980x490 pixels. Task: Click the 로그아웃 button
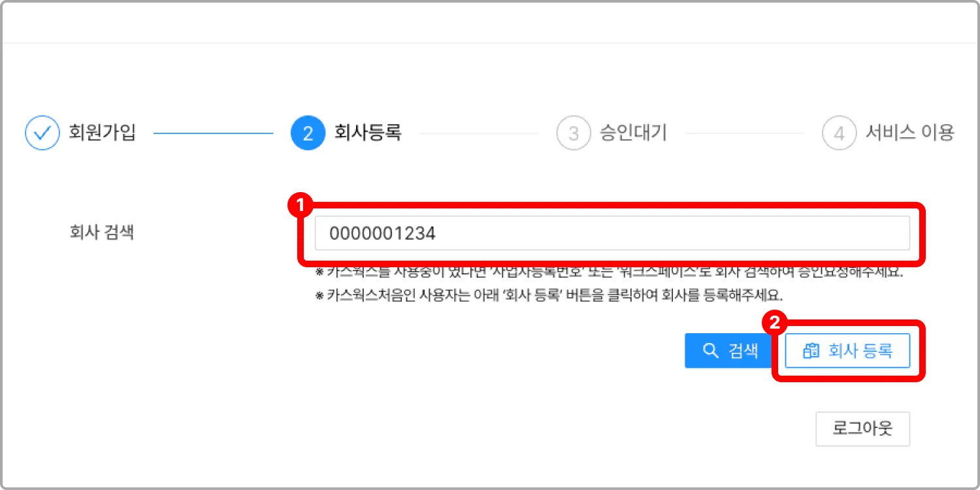pos(862,429)
